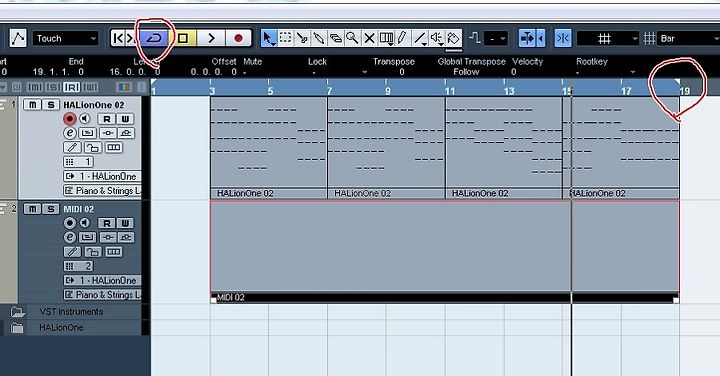Screen dimensions: 720x376
Task: Select the MIDI 02 part in the arrangement
Action: [444, 252]
